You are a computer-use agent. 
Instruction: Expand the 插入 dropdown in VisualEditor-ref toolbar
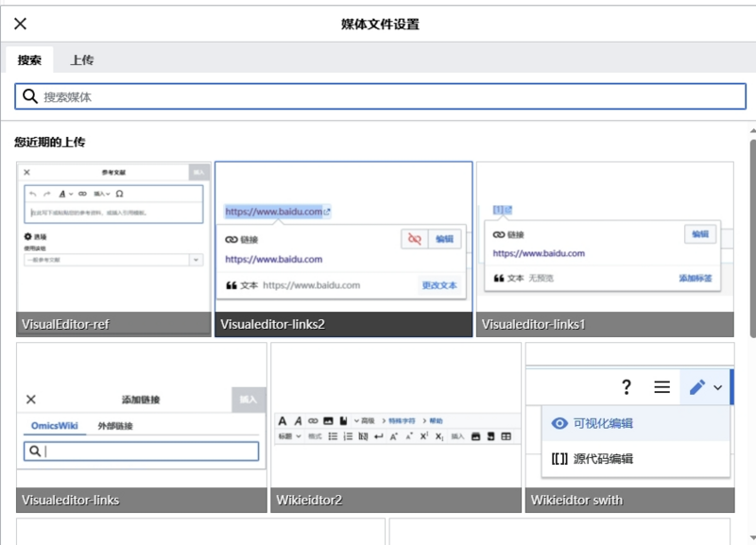pyautogui.click(x=102, y=194)
